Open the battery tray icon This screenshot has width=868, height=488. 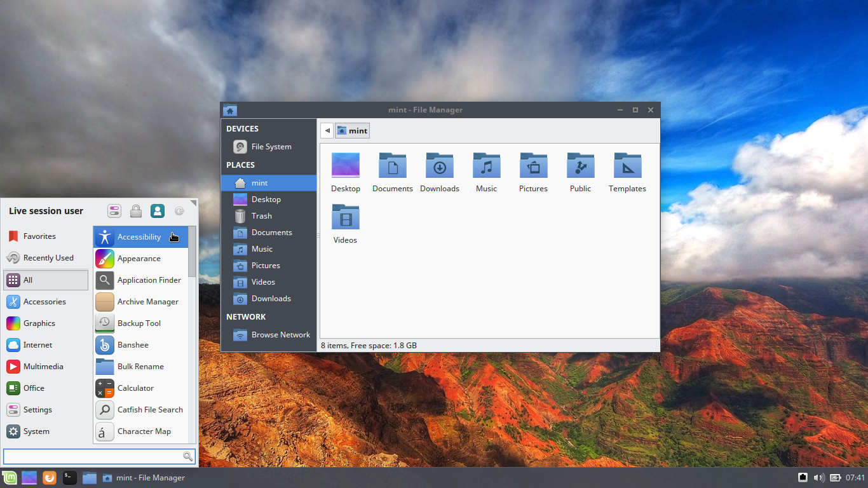click(x=835, y=478)
